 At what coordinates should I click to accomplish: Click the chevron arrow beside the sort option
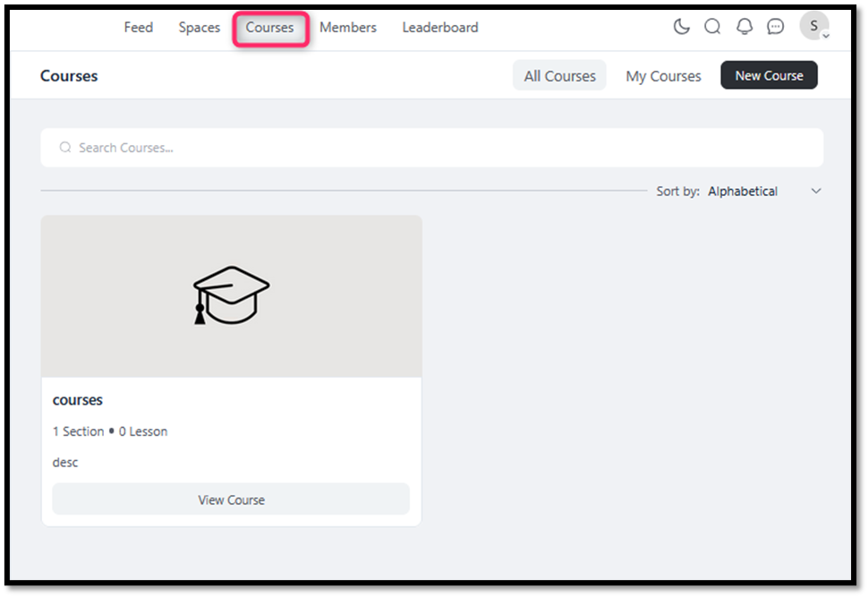[x=815, y=192]
